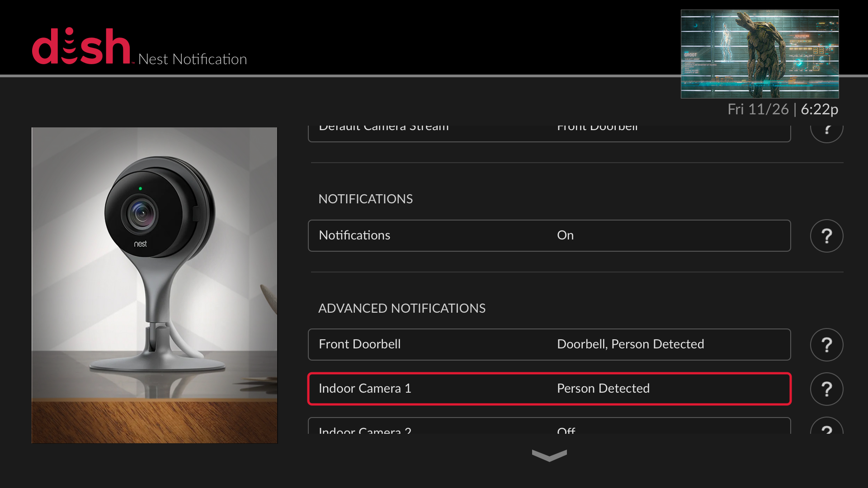Select the highlighted Indoor Camera 1 row
868x488 pixels.
pyautogui.click(x=549, y=389)
